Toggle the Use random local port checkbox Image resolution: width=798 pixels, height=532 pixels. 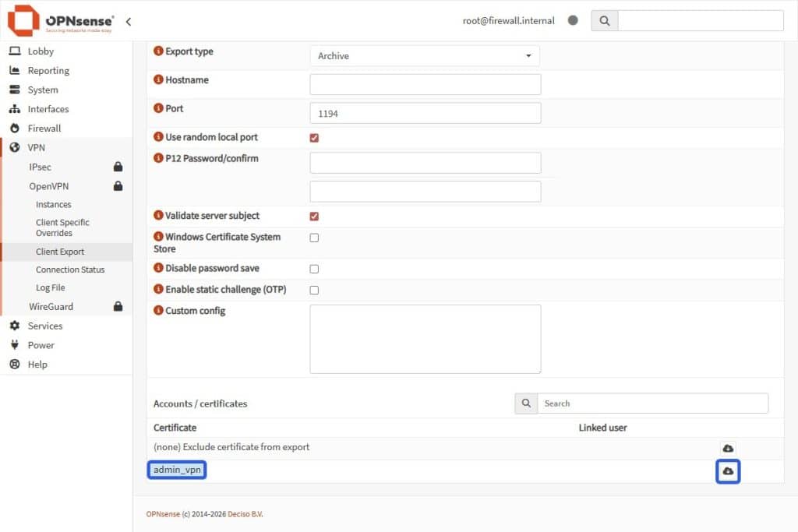(314, 137)
